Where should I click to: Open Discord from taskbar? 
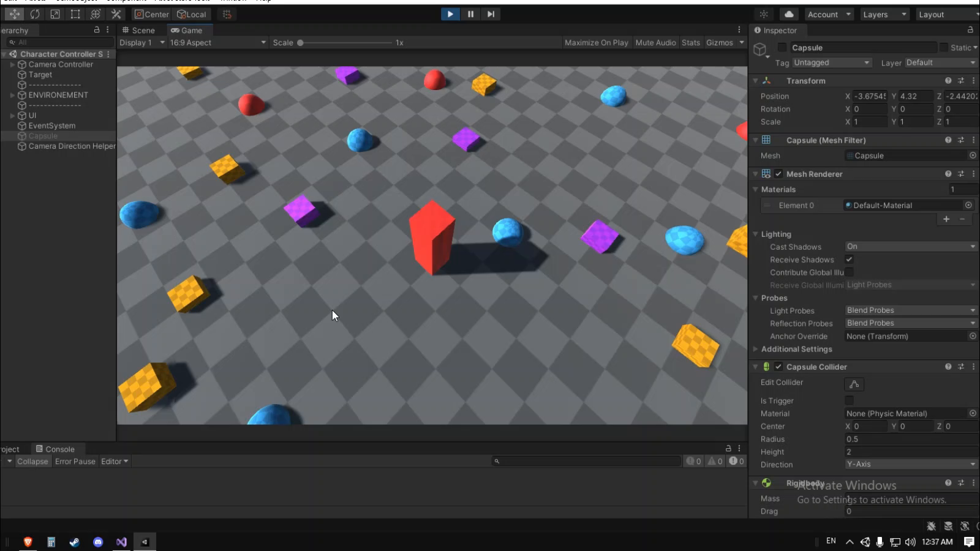(x=98, y=542)
